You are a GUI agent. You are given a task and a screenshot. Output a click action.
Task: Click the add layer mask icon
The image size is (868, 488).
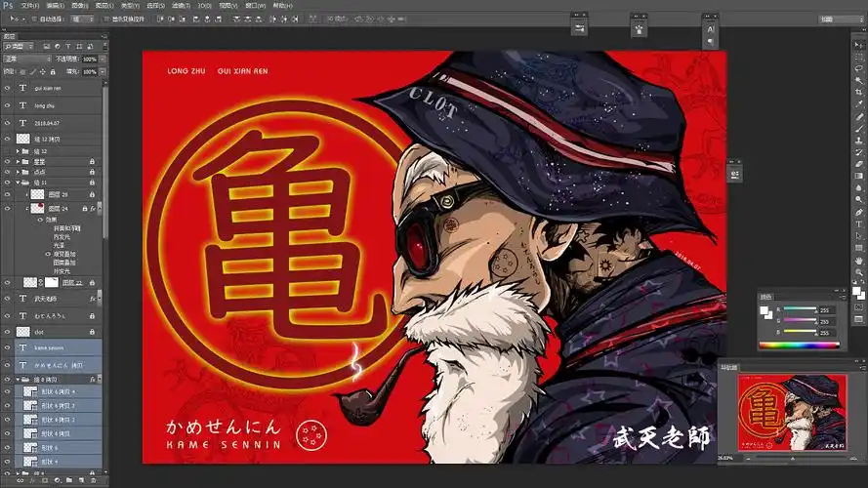45,480
